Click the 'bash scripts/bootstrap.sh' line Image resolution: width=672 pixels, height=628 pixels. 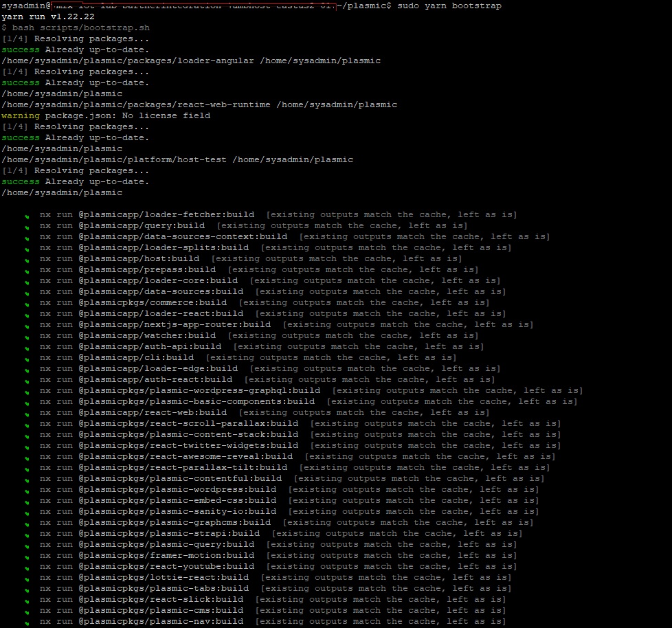tap(80, 27)
